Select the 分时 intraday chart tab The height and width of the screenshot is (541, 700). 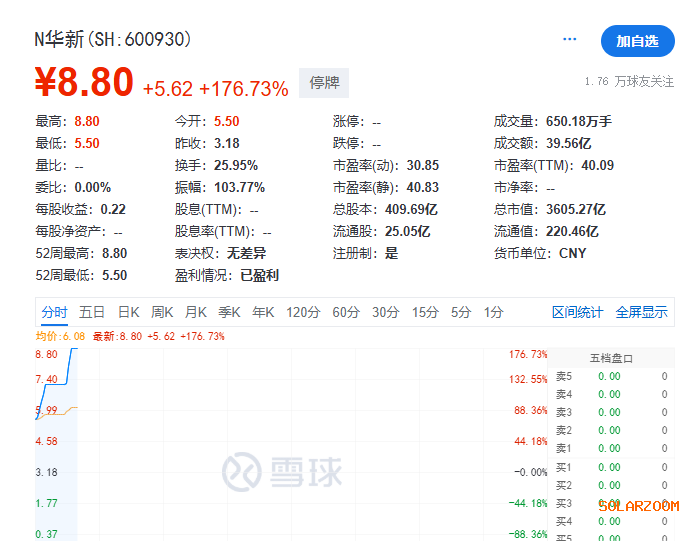point(54,312)
